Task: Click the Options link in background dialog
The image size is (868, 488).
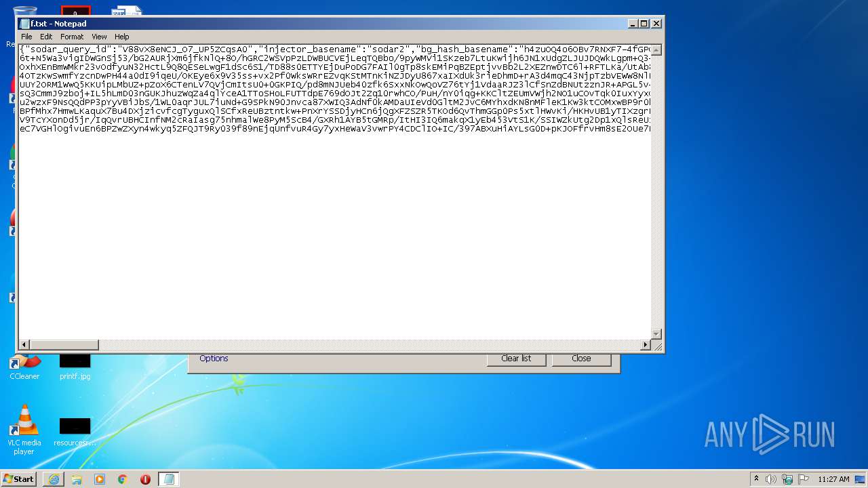Action: click(x=214, y=359)
